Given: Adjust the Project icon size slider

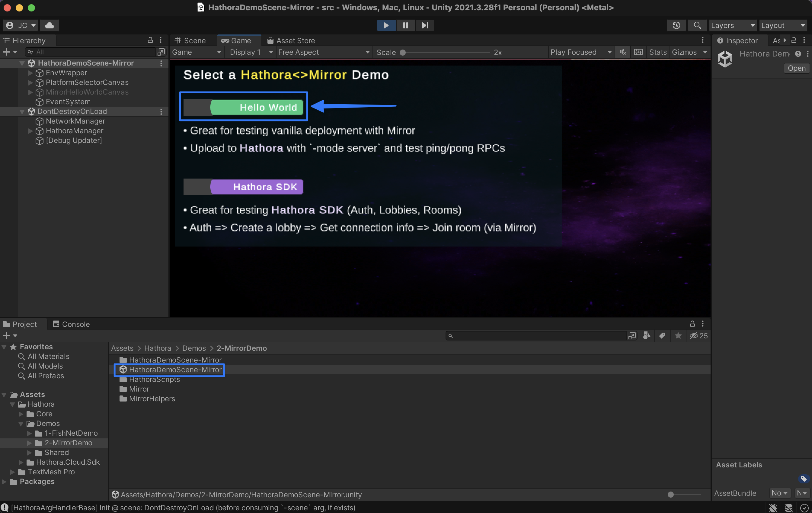Looking at the screenshot, I should tap(684, 495).
